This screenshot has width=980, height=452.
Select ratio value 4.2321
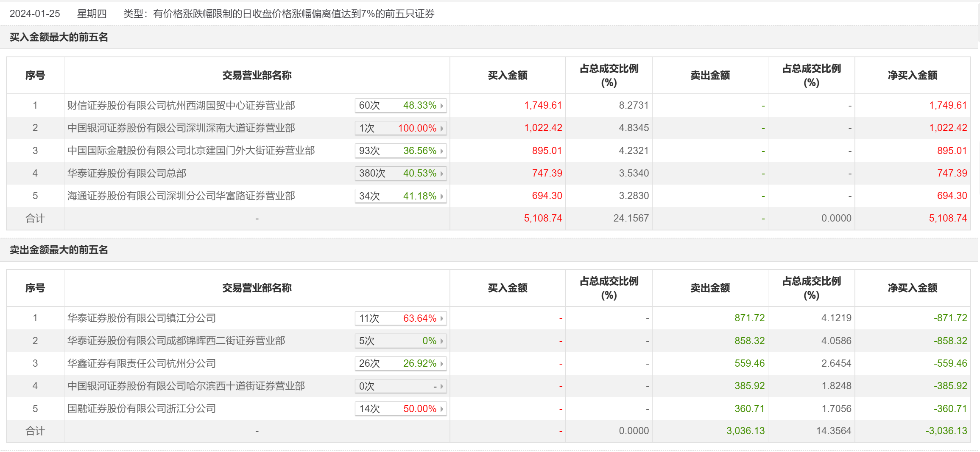point(634,151)
